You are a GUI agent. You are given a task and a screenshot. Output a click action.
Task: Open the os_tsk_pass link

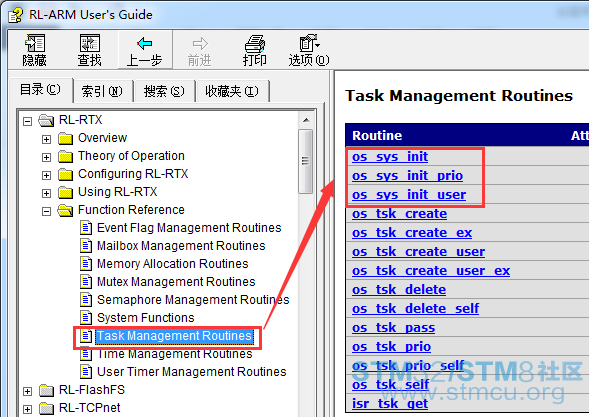pos(394,328)
